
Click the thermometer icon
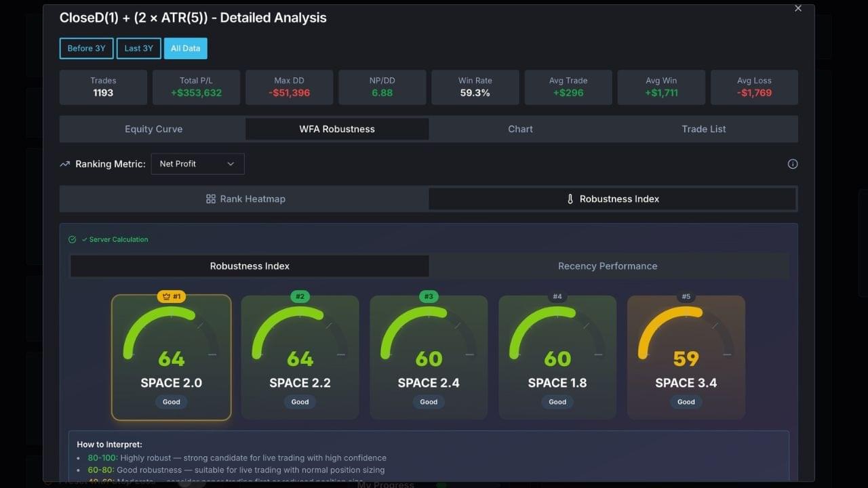pos(570,199)
